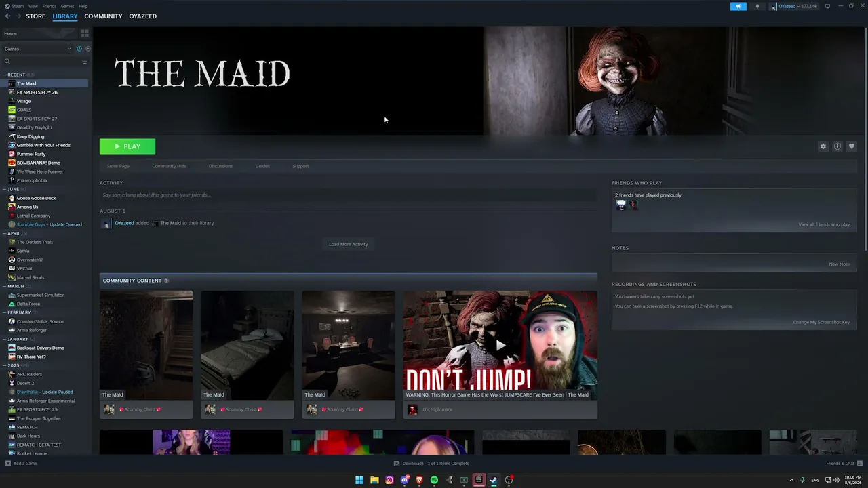Viewport: 868px width, 488px height.
Task: Open the bedroom screenshot thumbnail
Action: coord(247,345)
